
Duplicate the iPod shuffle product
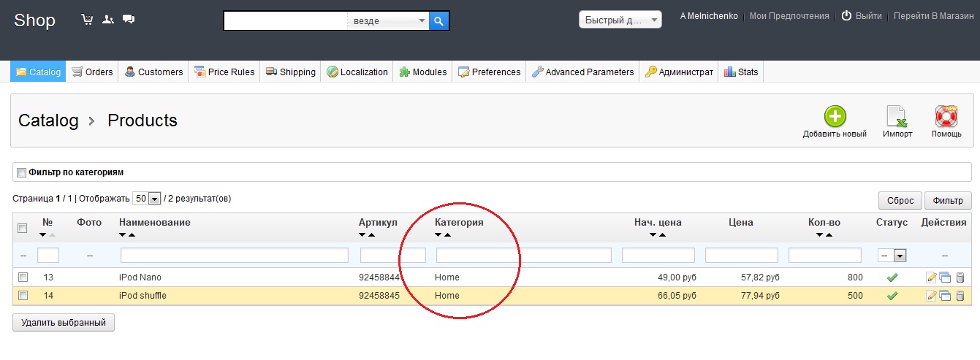[945, 296]
